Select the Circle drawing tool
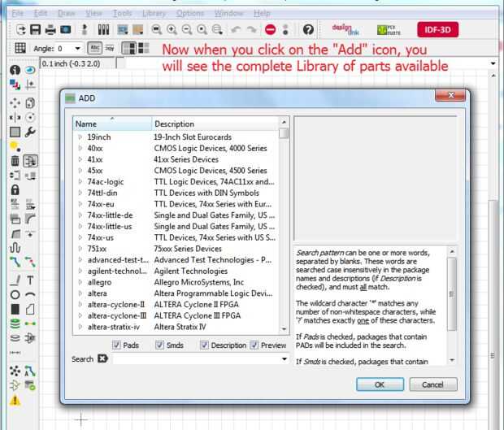 (x=15, y=295)
